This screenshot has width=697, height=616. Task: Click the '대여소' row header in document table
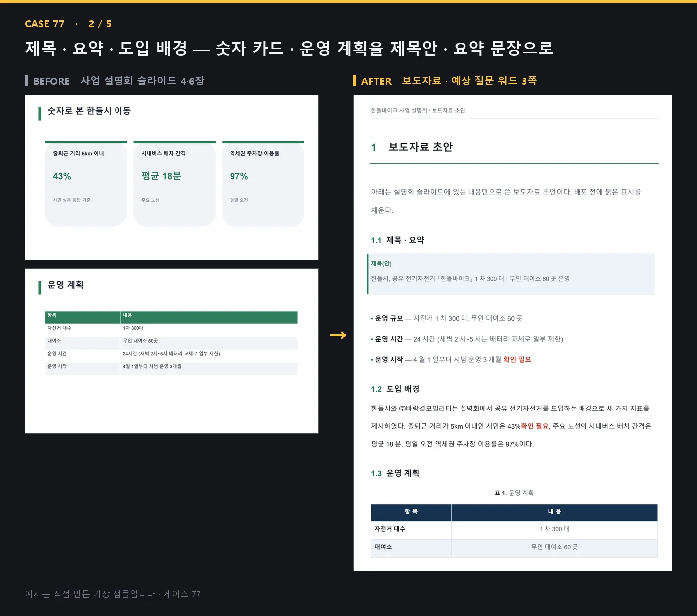411,547
